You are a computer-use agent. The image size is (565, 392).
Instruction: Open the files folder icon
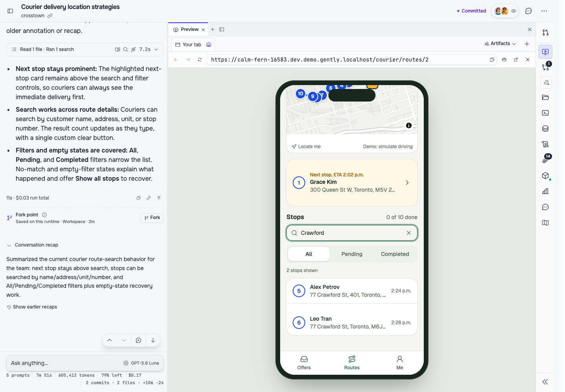pyautogui.click(x=545, y=97)
